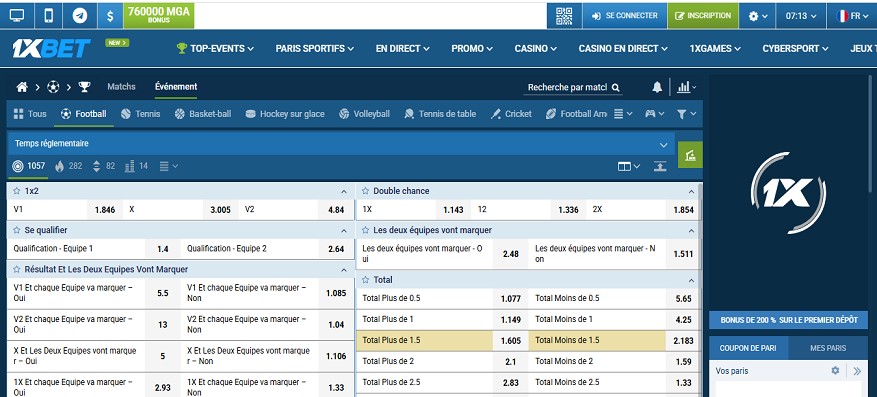Open the QR code icon
The width and height of the screenshot is (877, 397).
click(564, 16)
